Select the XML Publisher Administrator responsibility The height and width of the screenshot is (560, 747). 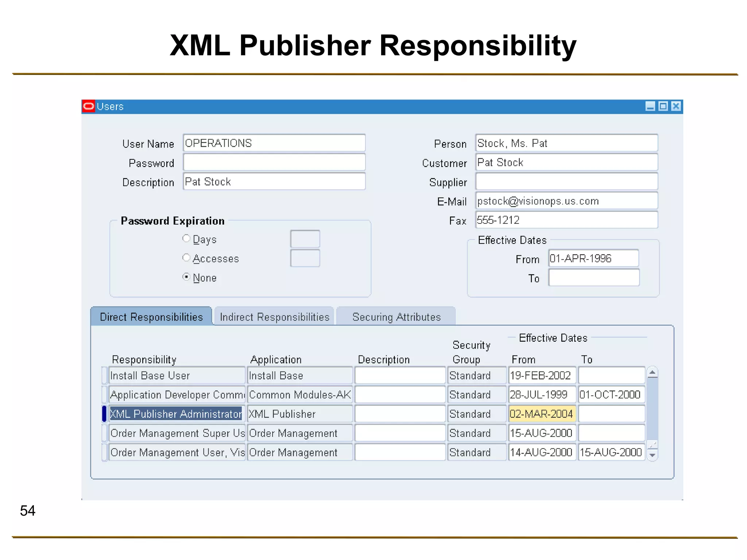(x=177, y=414)
